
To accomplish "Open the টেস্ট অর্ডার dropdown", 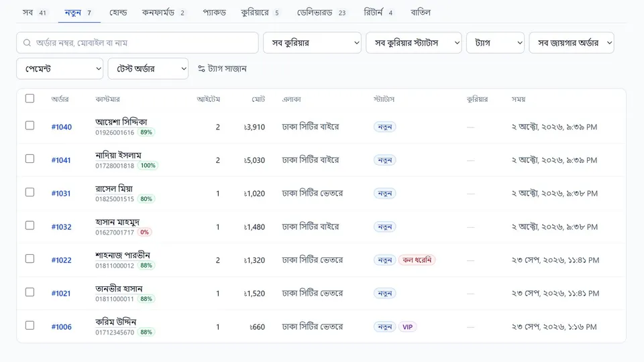I will (x=148, y=68).
